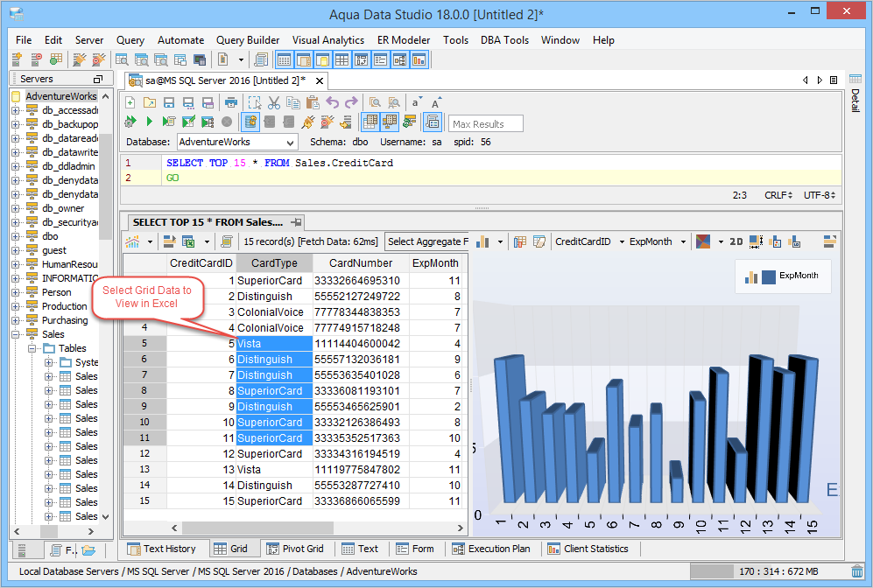Image resolution: width=873 pixels, height=588 pixels.
Task: Open the Execution Plan view
Action: (x=491, y=549)
